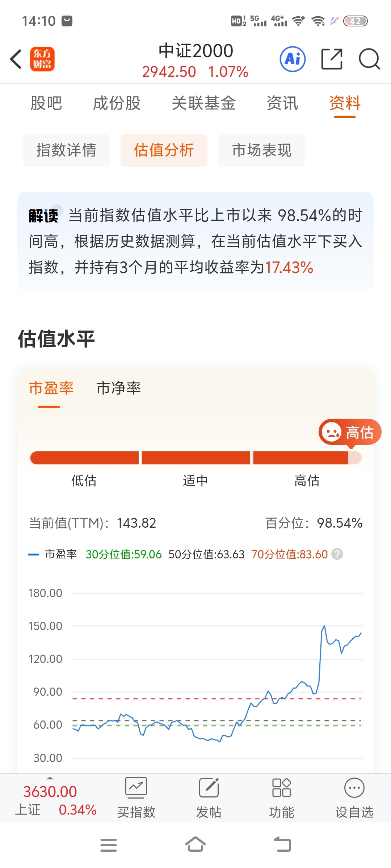Tap the 高估 valuation badge
Viewport: 391px width, 868px height.
(350, 432)
